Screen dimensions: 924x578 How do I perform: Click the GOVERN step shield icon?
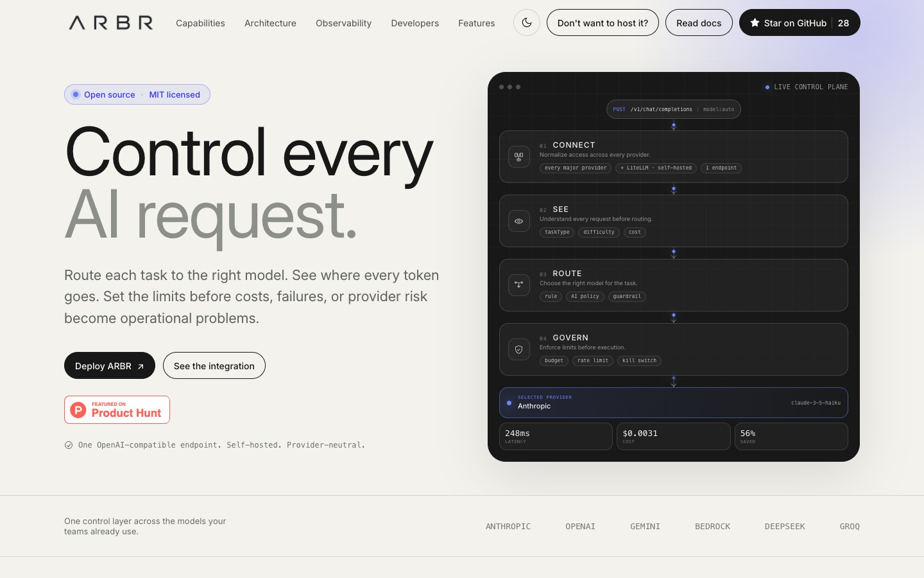pos(519,349)
